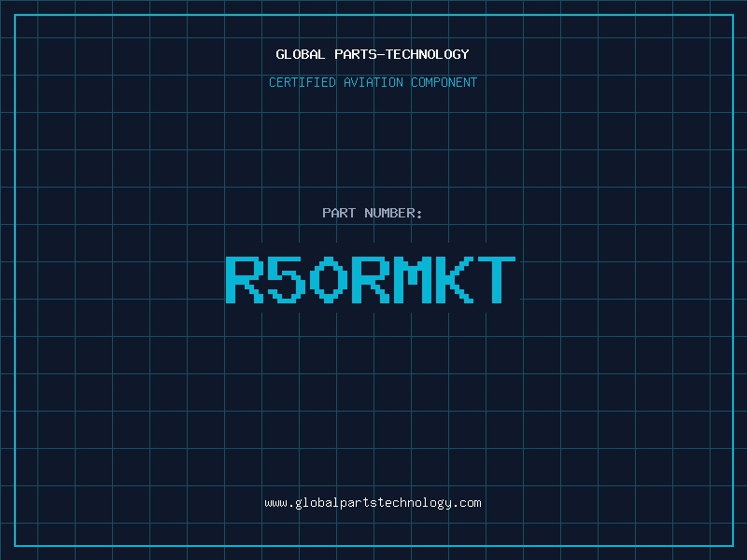Click the word COMPONENT in the subtitle
This screenshot has width=747, height=560.
[444, 82]
